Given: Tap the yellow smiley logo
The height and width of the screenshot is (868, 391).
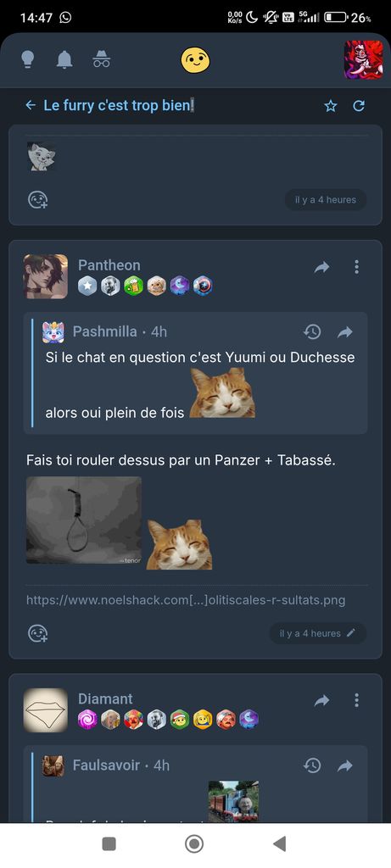Looking at the screenshot, I should (x=195, y=60).
